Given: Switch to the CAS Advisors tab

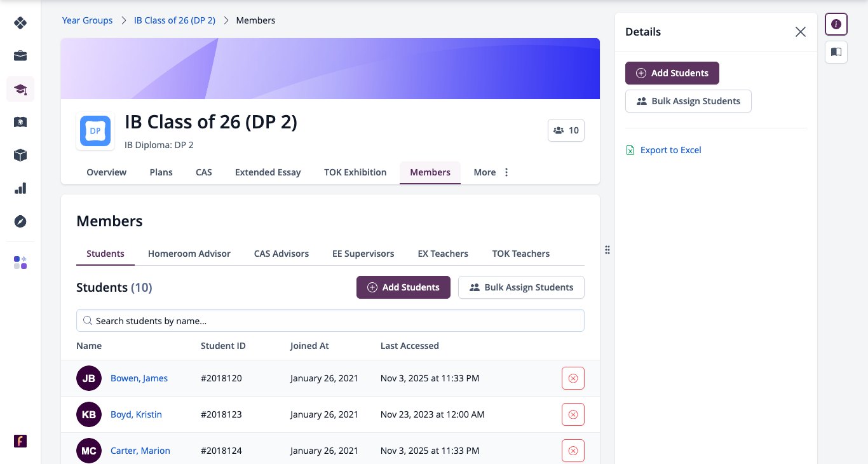Looking at the screenshot, I should (281, 254).
